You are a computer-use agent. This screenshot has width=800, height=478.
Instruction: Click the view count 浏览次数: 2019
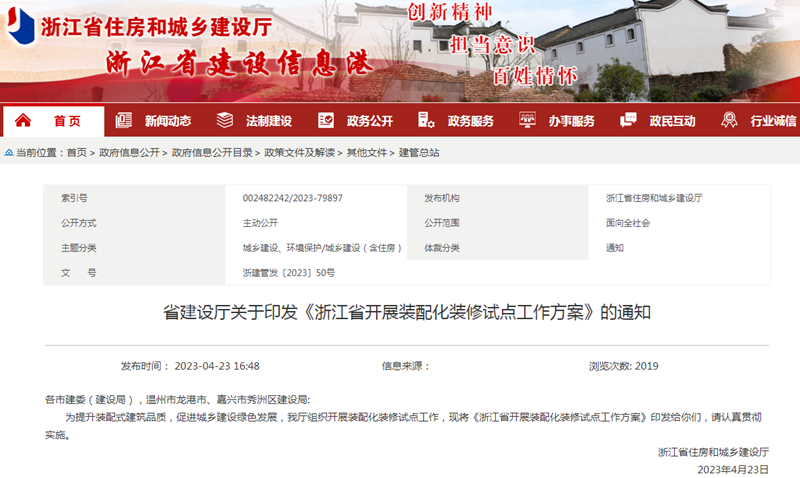pos(623,366)
